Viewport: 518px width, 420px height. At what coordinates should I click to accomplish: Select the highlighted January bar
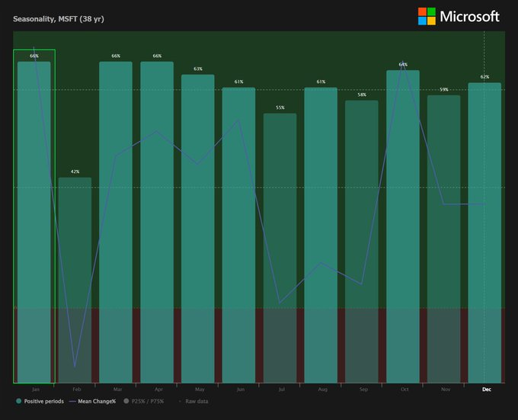(34, 221)
